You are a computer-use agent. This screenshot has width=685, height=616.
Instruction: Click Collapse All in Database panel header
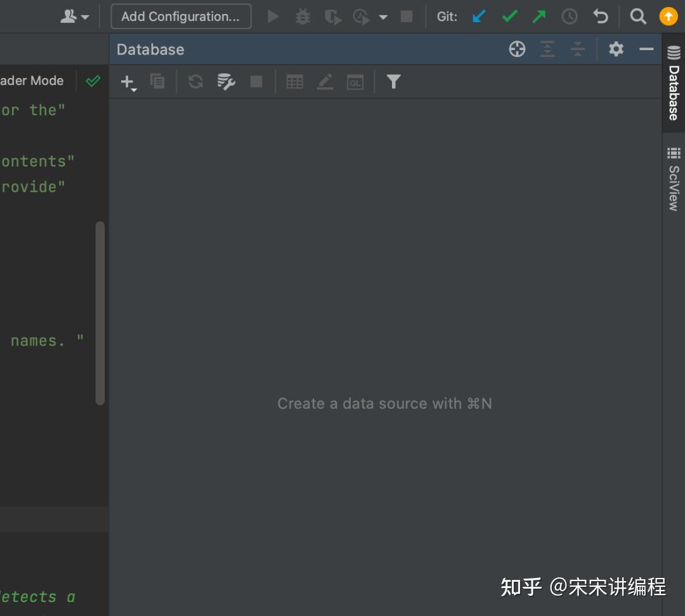click(578, 49)
